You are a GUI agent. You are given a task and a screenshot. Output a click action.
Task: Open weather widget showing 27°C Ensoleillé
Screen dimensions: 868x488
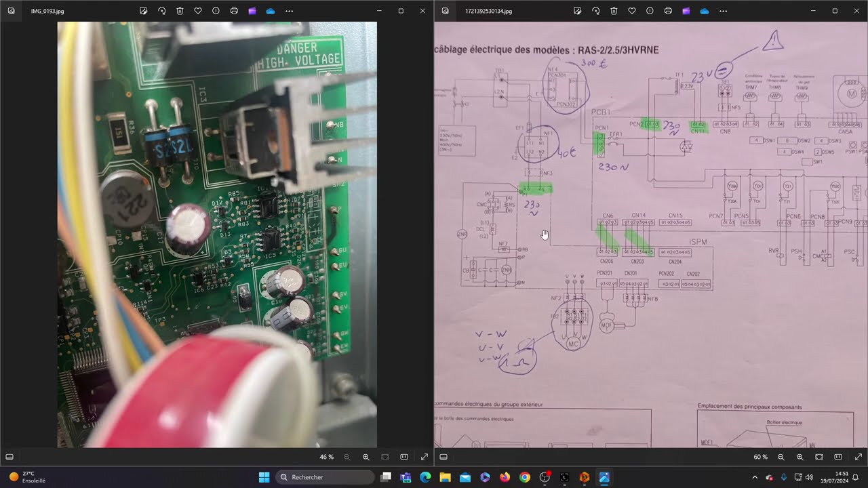(27, 477)
